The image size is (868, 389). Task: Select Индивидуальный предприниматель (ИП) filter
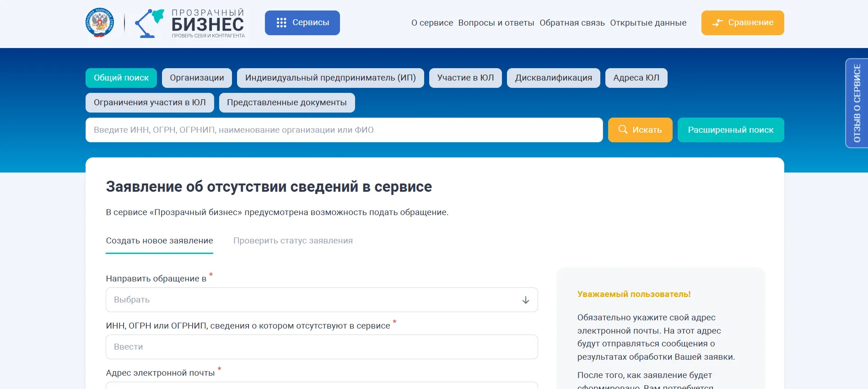tap(330, 78)
